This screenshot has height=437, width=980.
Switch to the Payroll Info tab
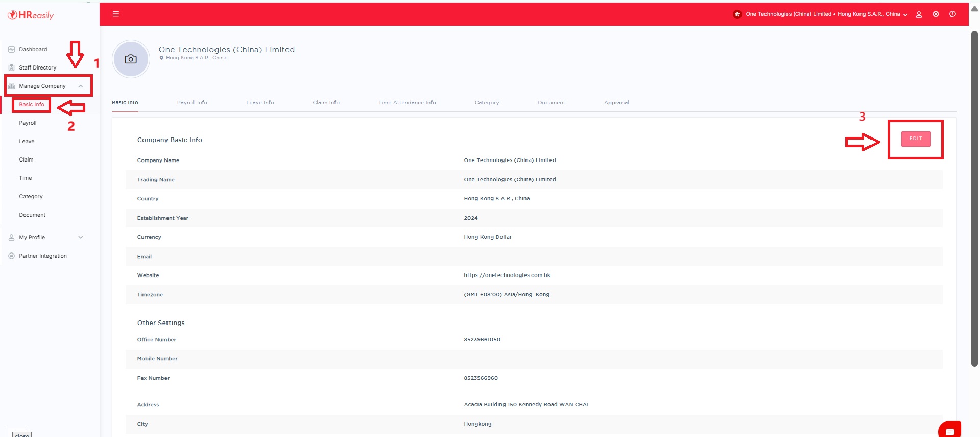[x=192, y=103]
